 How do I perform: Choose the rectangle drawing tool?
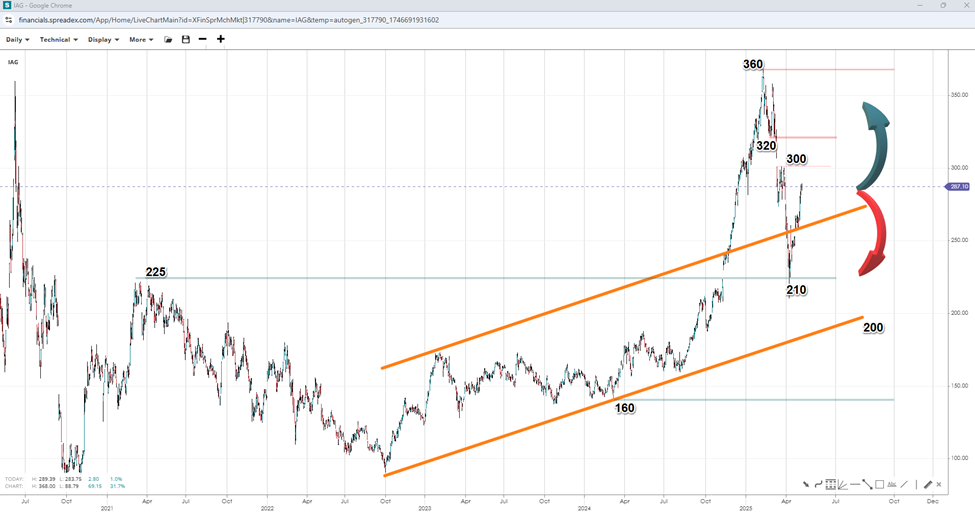pyautogui.click(x=879, y=485)
